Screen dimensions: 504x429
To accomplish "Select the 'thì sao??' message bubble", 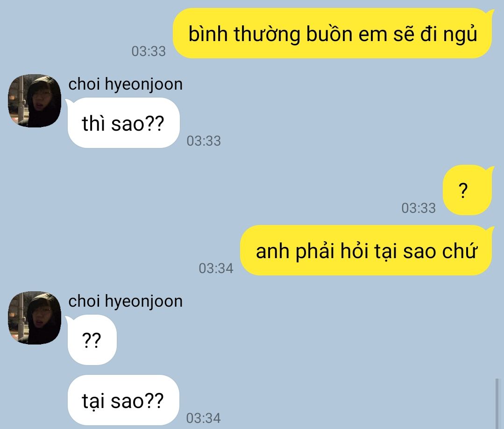I will 123,123.
